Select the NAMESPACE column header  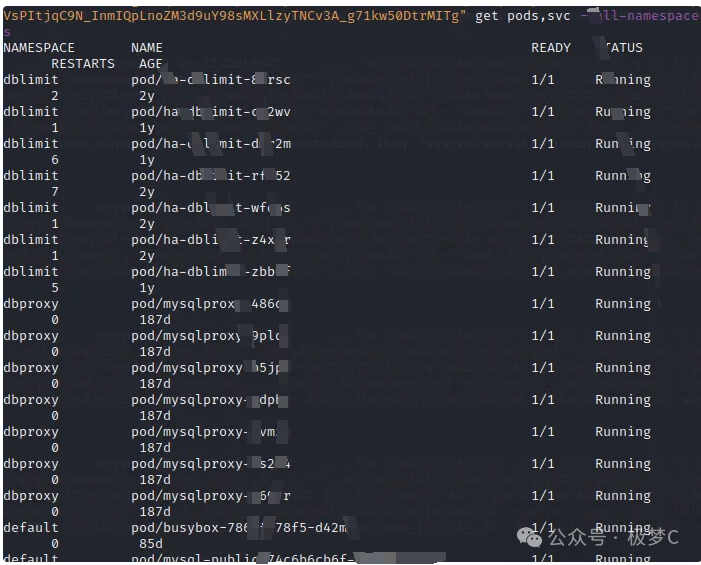tap(39, 48)
